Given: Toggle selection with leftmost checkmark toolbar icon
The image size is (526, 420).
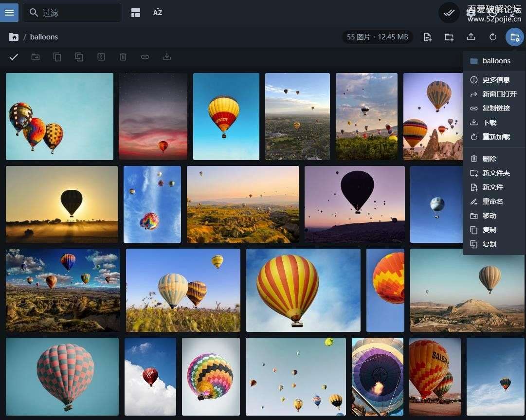Looking at the screenshot, I should point(14,57).
